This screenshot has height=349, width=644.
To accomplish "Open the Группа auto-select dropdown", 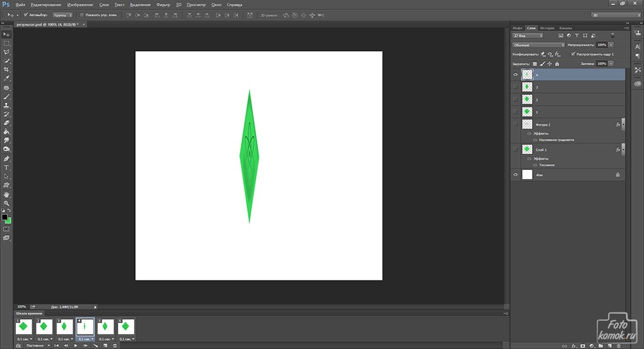I will [63, 15].
